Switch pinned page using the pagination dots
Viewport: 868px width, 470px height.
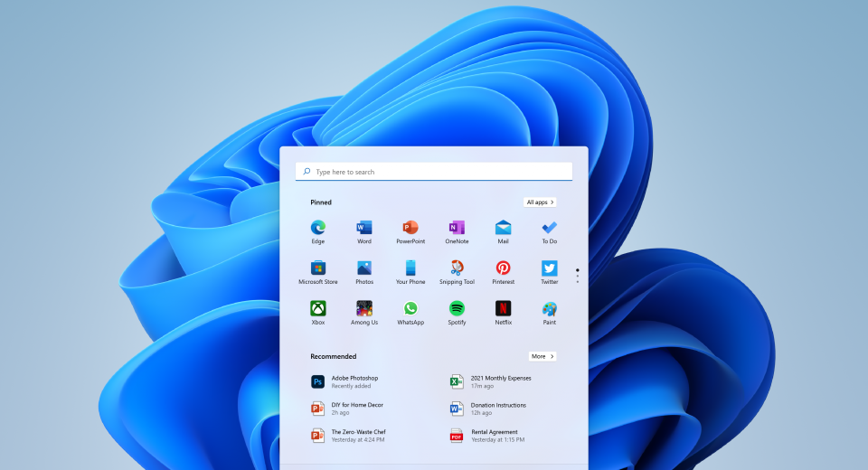577,276
